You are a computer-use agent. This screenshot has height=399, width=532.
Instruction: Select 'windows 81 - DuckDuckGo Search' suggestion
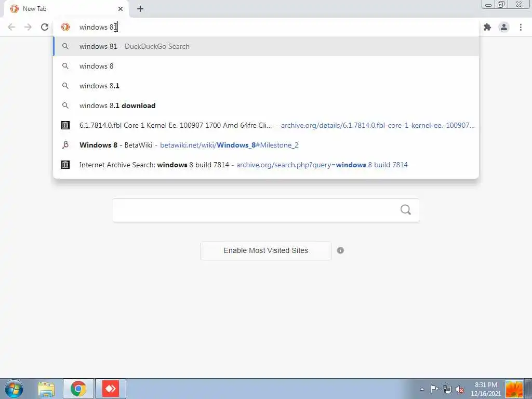[266, 46]
